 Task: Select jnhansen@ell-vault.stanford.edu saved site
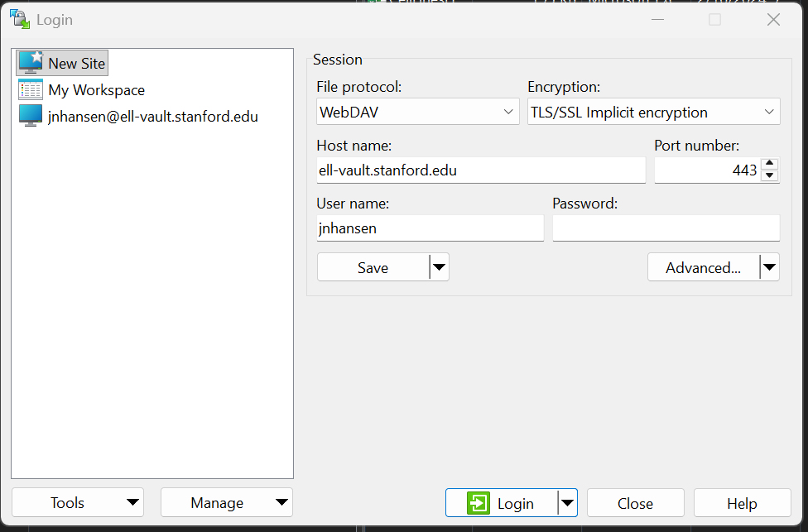[x=153, y=117]
